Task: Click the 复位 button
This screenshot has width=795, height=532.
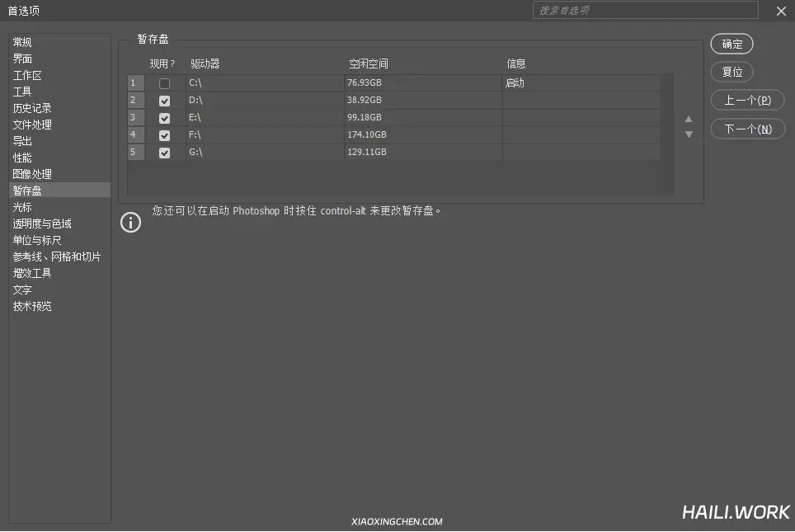Action: pos(731,72)
